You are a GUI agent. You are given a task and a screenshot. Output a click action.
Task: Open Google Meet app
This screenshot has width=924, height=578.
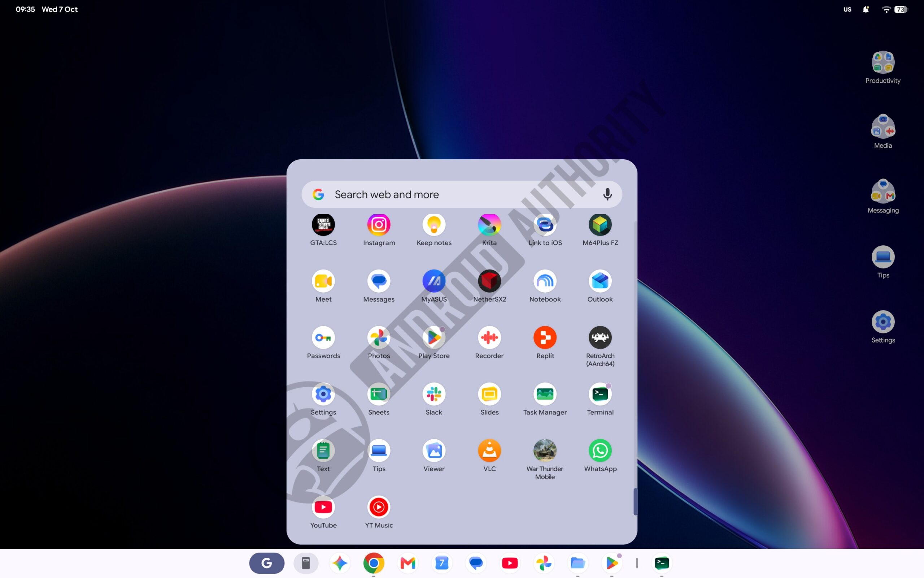click(323, 281)
